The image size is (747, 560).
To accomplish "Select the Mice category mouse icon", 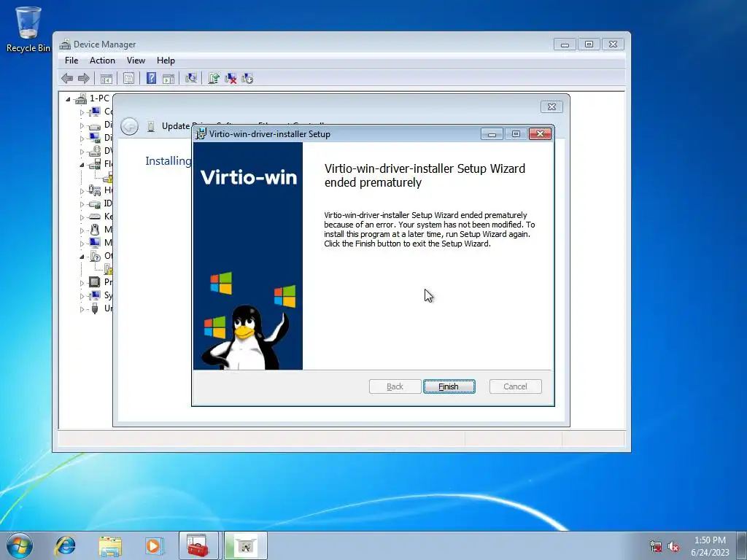I will pyautogui.click(x=95, y=230).
